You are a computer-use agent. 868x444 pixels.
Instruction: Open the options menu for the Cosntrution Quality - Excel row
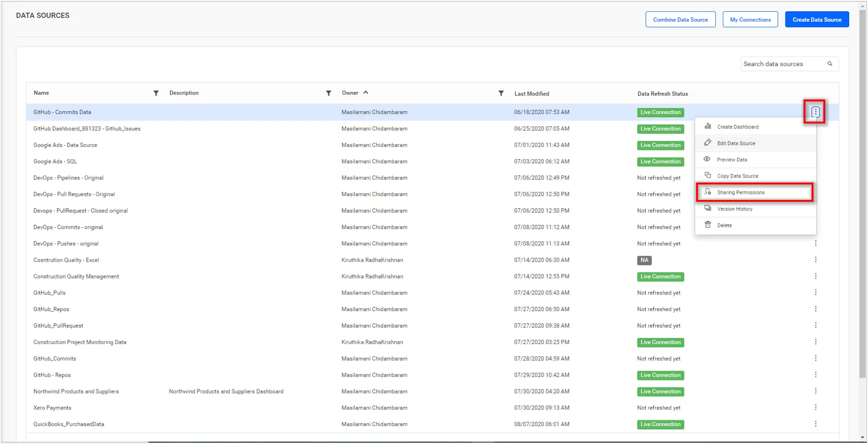pos(815,260)
